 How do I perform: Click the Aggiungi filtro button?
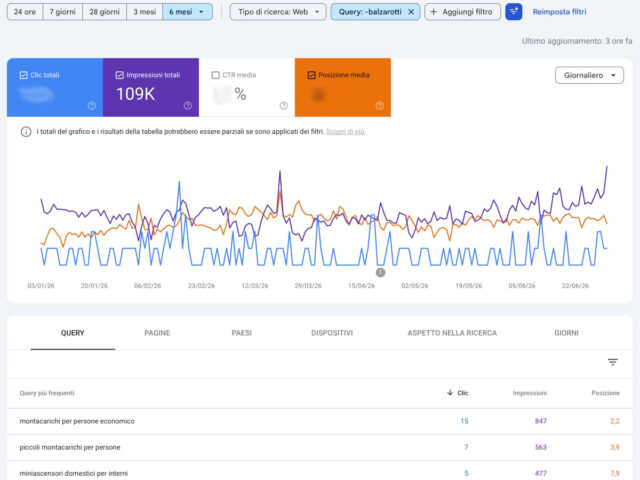click(x=462, y=12)
